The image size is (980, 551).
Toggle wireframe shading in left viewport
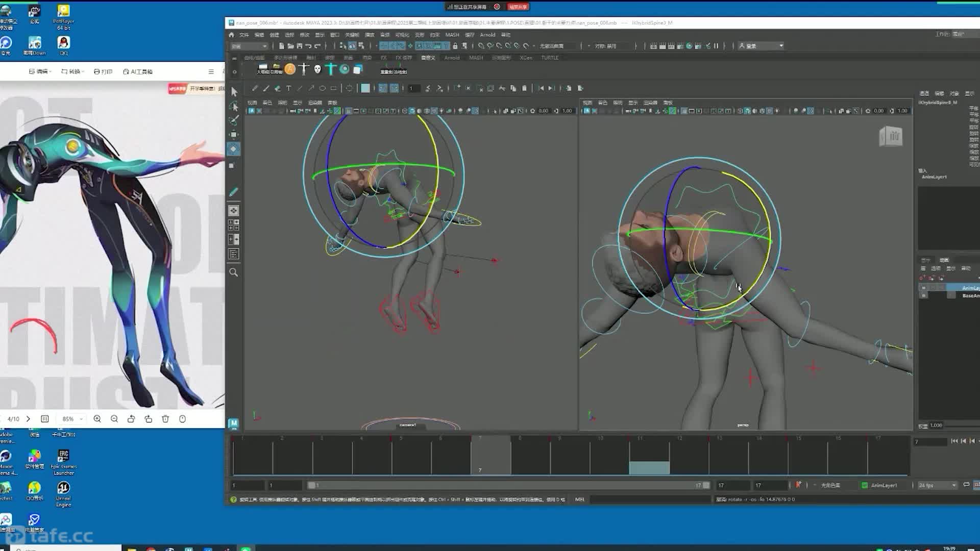click(x=405, y=111)
